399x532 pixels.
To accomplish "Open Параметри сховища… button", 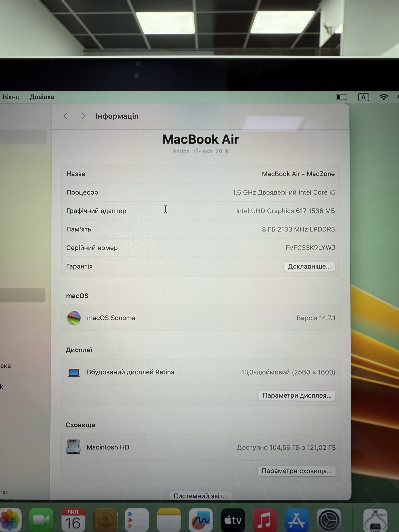I will pos(297,471).
